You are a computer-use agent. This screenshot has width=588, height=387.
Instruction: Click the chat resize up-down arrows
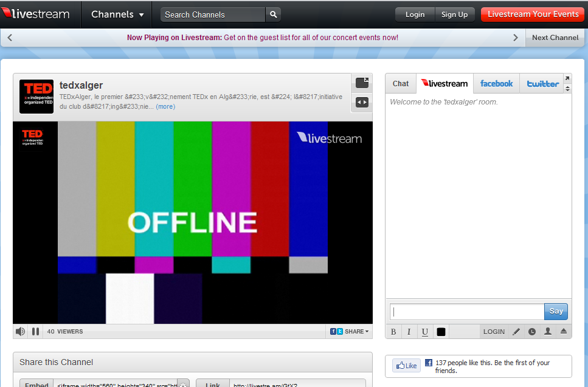point(567,89)
